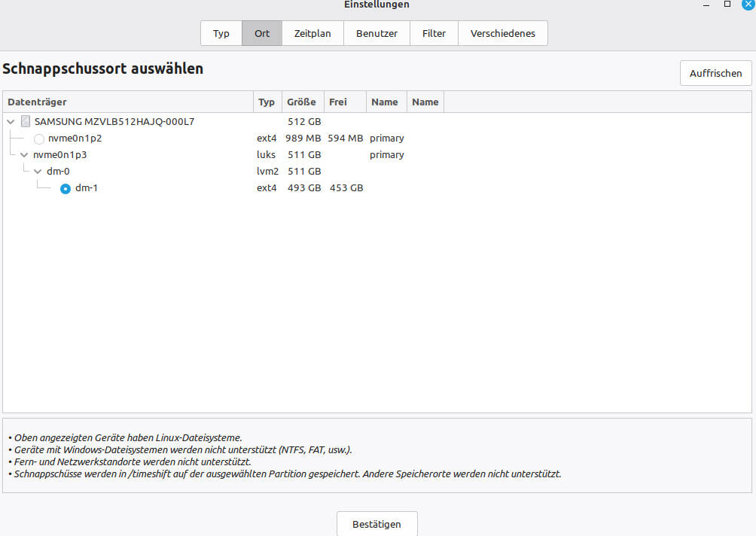
Task: Maximize the Einstellungen window
Action: tap(727, 5)
